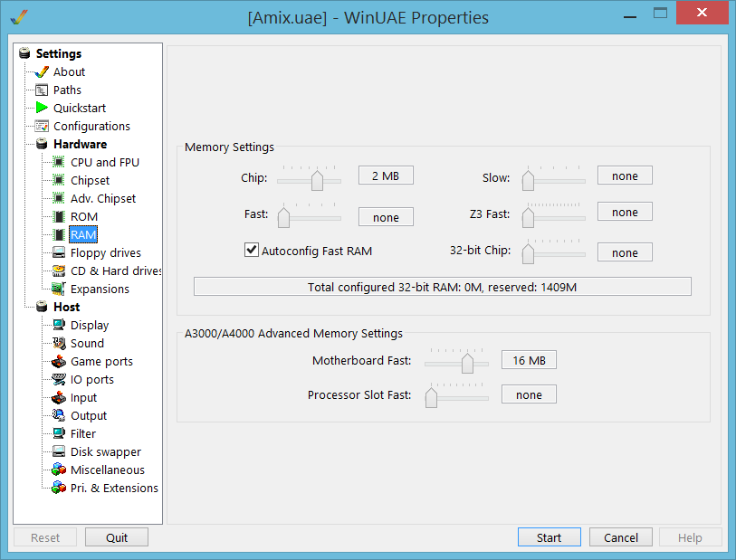Click the IO ports connector icon

pos(59,379)
